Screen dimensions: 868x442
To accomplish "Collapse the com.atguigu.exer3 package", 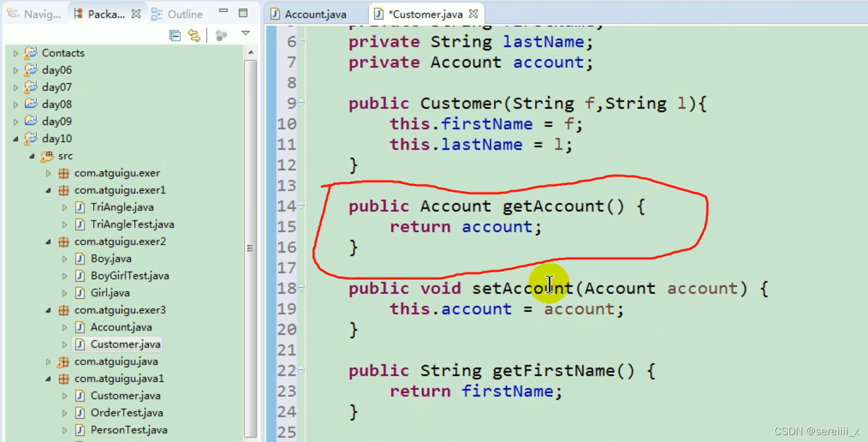I will [49, 310].
